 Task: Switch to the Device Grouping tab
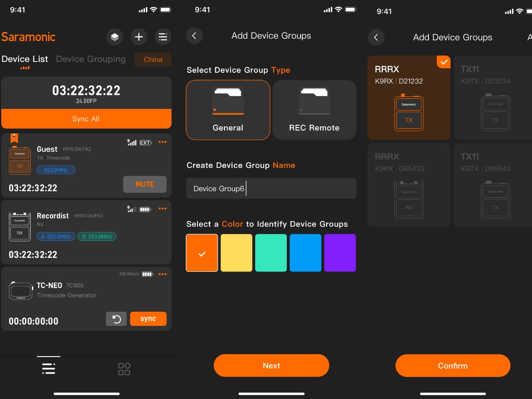91,59
